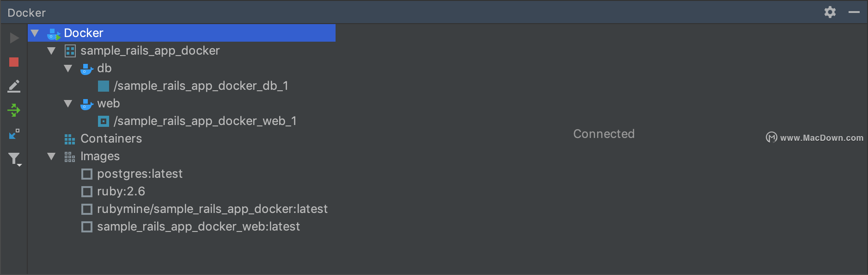Click the Edit Configuration pencil icon

(14, 86)
